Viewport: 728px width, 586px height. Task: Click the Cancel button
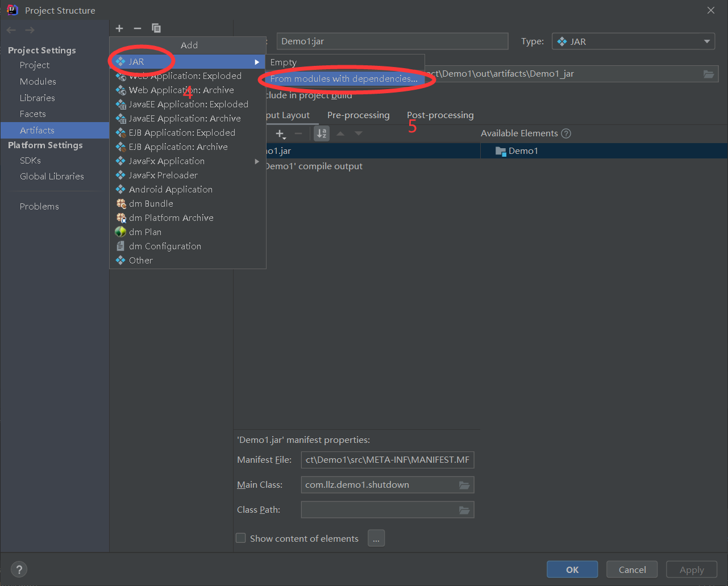pos(632,570)
